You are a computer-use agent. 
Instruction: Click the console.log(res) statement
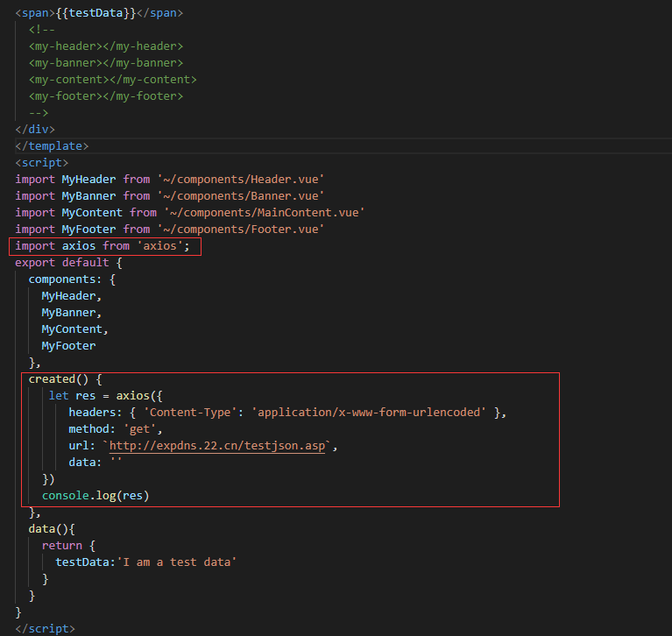tap(95, 496)
